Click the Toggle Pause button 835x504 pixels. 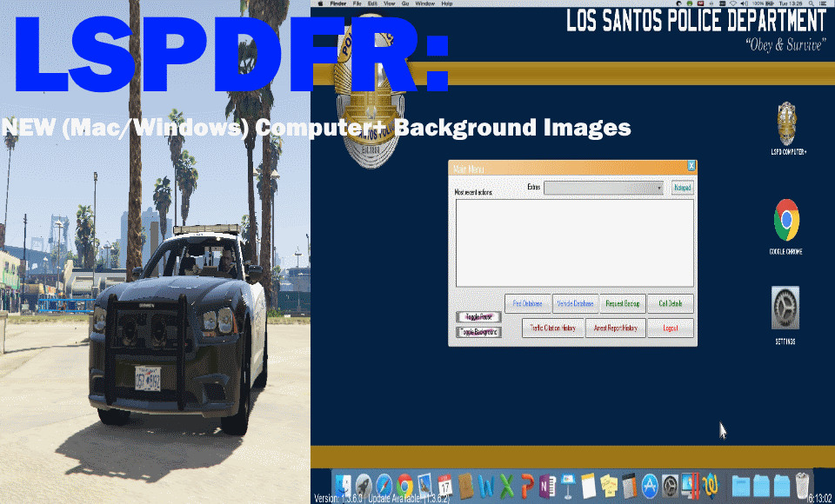click(478, 316)
